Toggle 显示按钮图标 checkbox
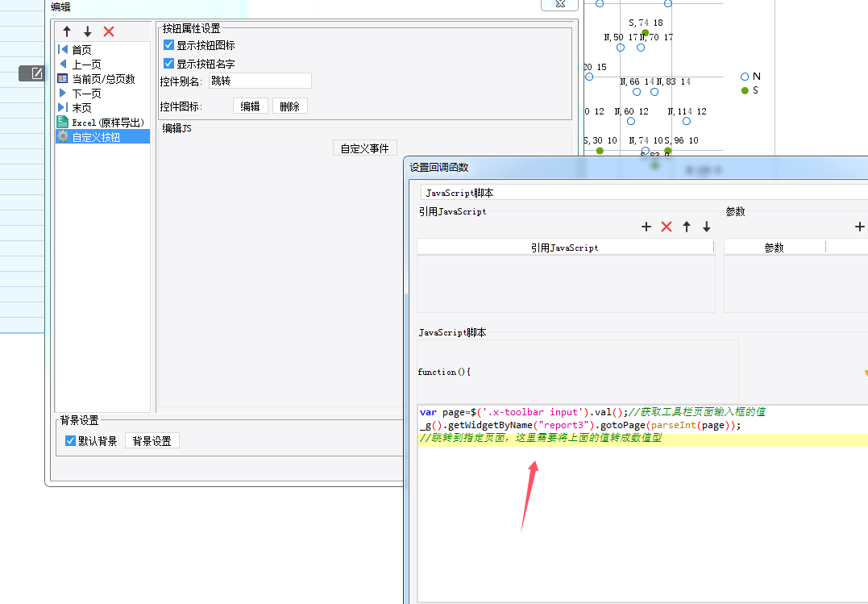 [168, 45]
